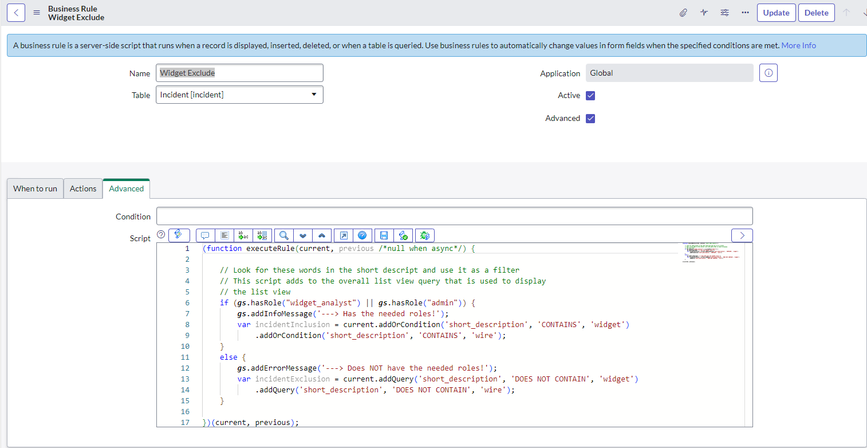Click 'incidentInclusion' variable in line 8
867x448 pixels.
293,325
